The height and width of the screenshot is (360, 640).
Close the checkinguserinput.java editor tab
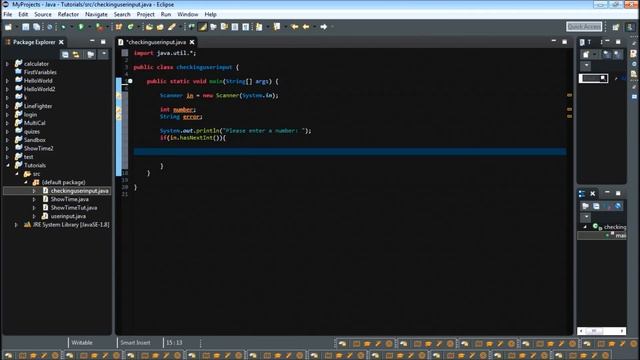click(192, 42)
